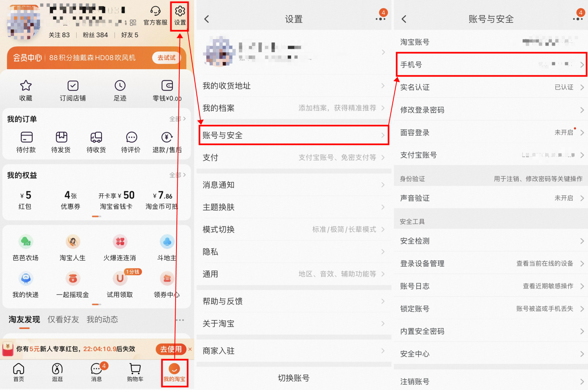Open the ¥5 红包 benefit
Screen dimensions: 588x390
tap(25, 200)
